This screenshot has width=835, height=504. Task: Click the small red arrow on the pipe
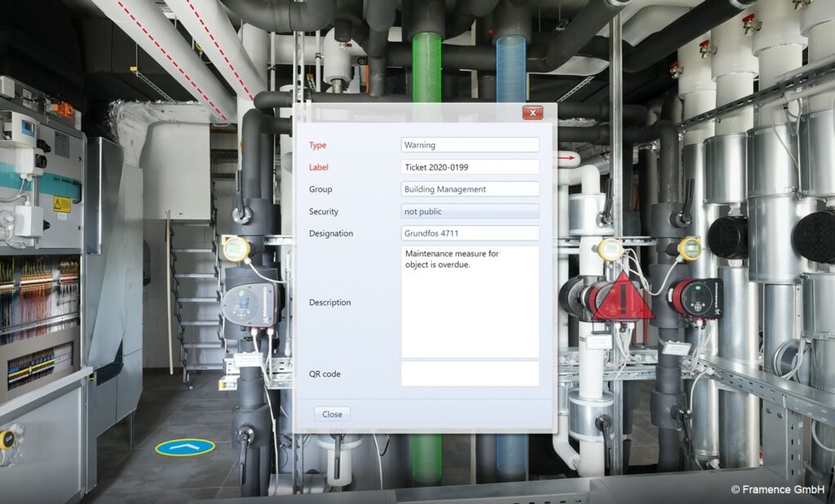(568, 157)
